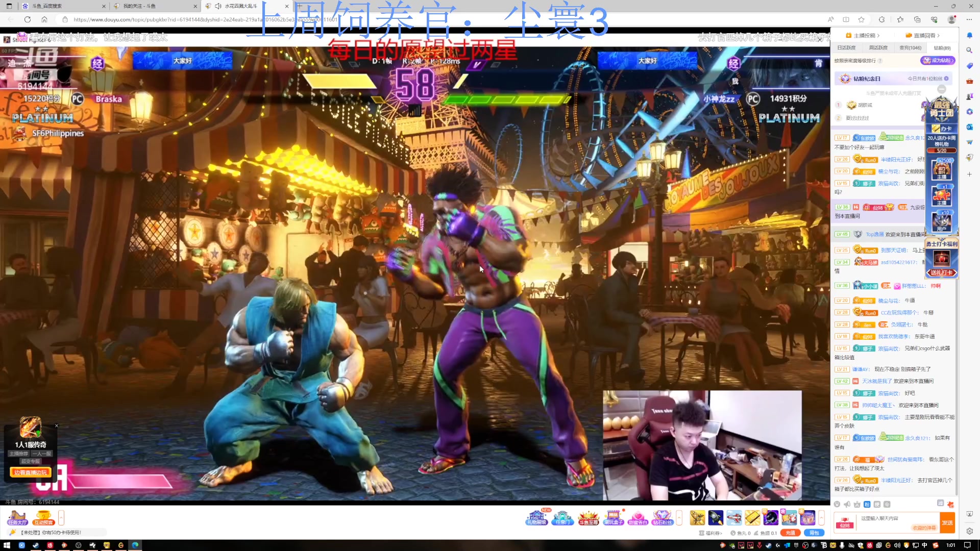Click the 发送 send button
The height and width of the screenshot is (551, 980).
pyautogui.click(x=947, y=522)
